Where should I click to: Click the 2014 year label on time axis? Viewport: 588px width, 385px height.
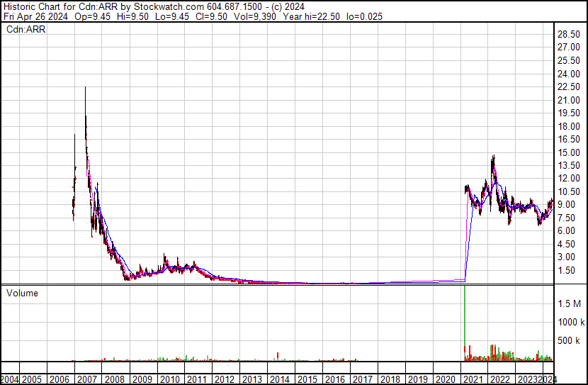280,379
